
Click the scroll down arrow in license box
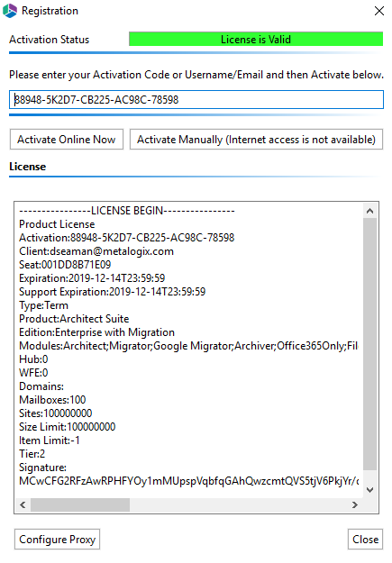click(x=369, y=490)
